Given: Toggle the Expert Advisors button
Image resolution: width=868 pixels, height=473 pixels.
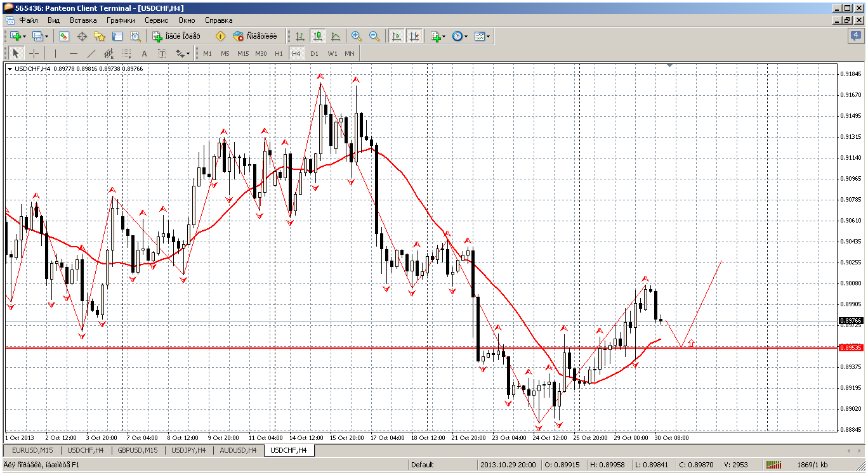Looking at the screenshot, I should point(255,36).
